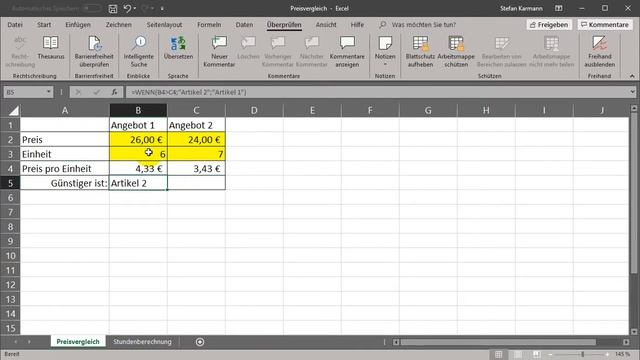Viewport: 640px width, 360px height.
Task: Click Kommentare anzeigen
Action: [347, 51]
